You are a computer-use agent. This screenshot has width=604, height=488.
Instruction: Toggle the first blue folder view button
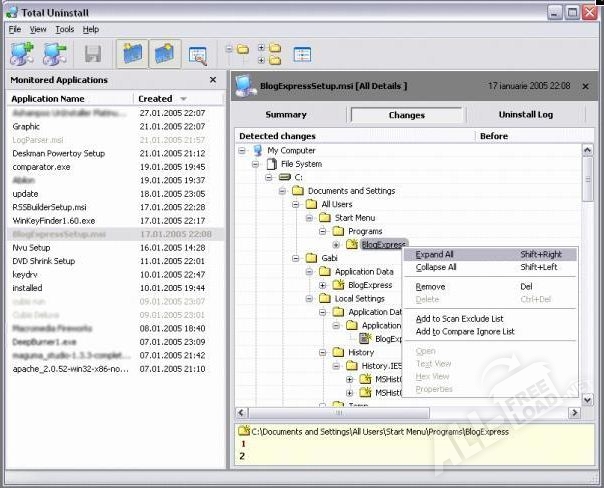(x=132, y=54)
